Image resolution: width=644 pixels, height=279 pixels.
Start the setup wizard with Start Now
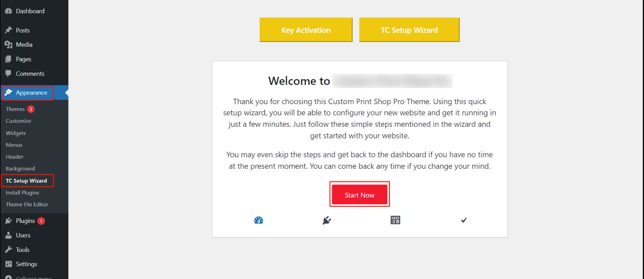click(x=360, y=195)
